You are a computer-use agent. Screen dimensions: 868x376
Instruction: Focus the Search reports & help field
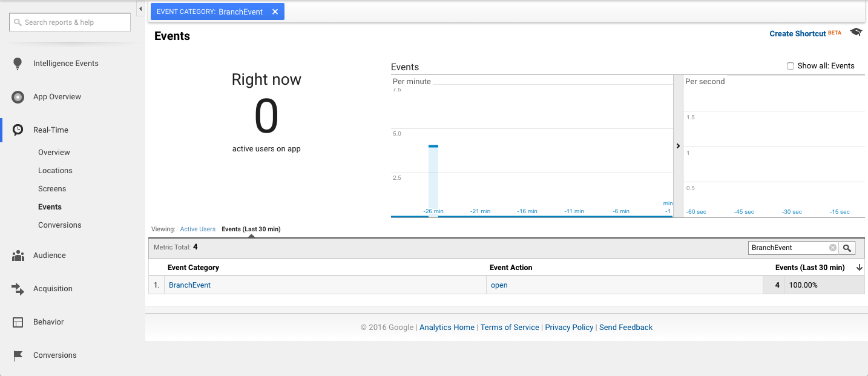[x=70, y=22]
